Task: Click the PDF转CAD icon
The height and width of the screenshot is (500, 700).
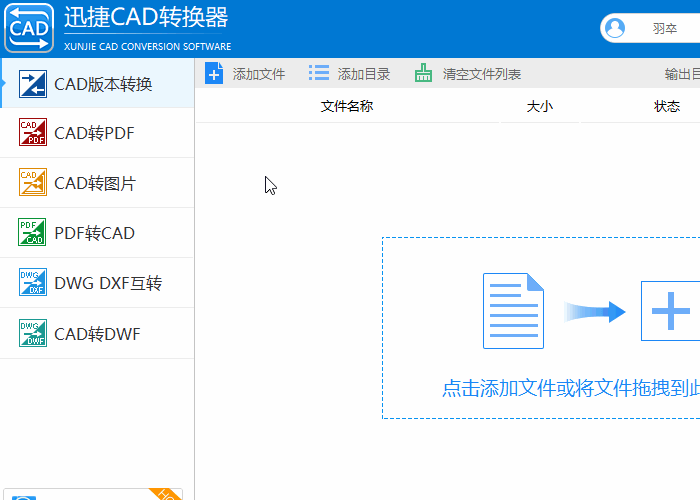Action: [32, 232]
